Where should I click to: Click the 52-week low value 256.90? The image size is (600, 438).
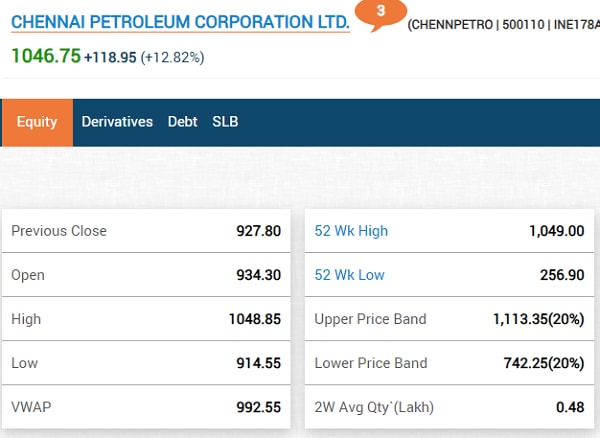(x=561, y=275)
